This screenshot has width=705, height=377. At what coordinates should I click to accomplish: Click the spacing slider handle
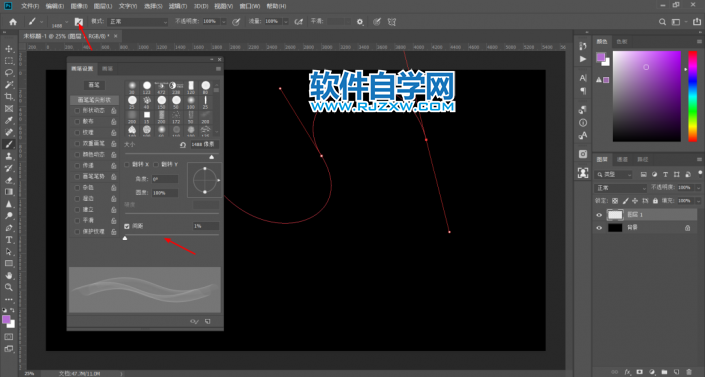click(125, 238)
